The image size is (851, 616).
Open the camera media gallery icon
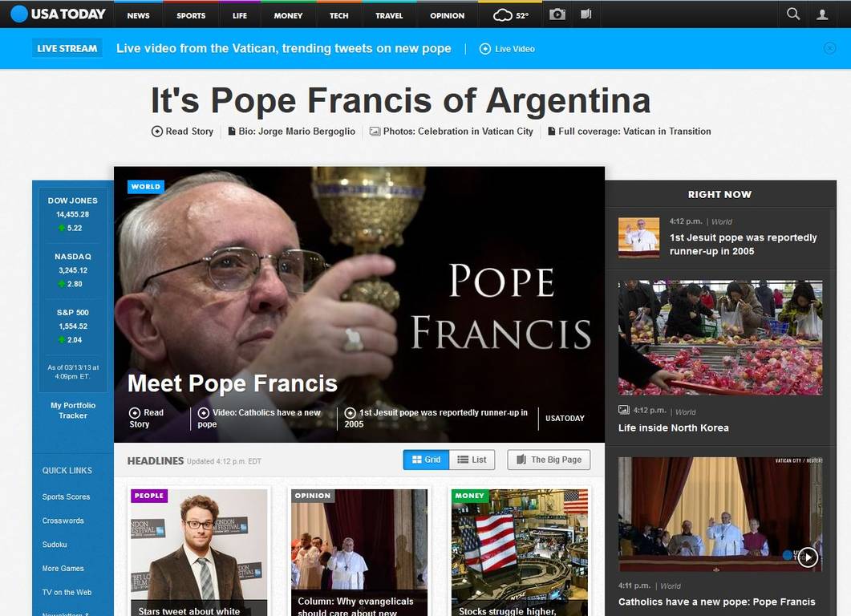[557, 14]
